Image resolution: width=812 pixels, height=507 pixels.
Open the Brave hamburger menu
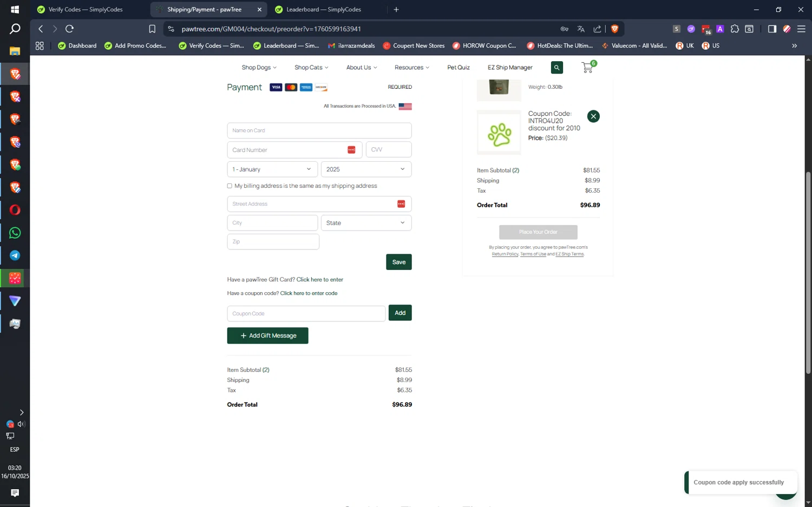coord(801,29)
